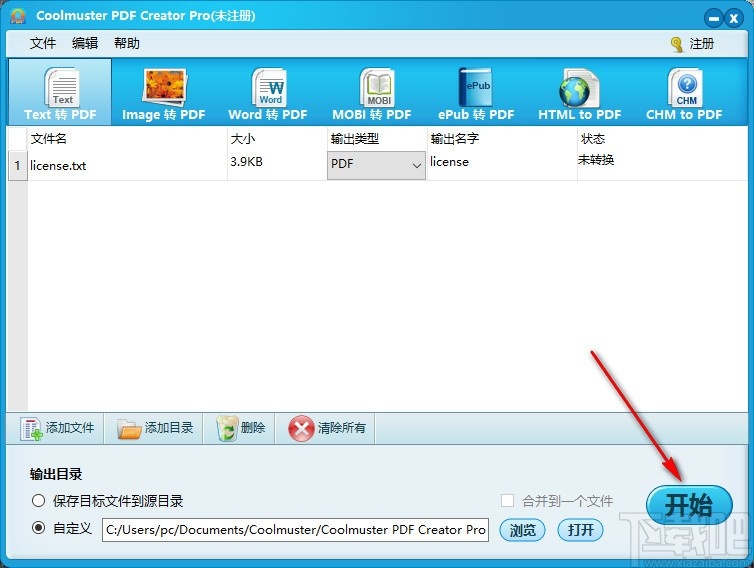Click the 清除所有 red X button

[326, 428]
